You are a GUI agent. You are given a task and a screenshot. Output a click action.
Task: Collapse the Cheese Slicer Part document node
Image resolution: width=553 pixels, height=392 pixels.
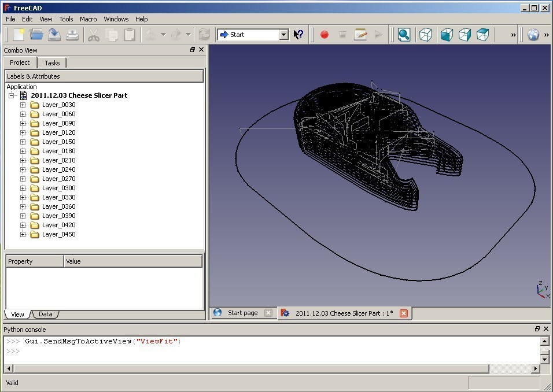pos(12,95)
